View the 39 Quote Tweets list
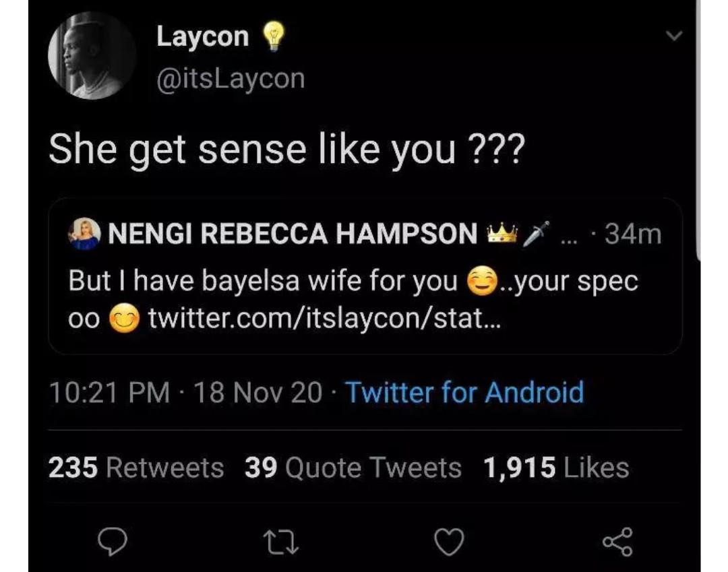Image resolution: width=728 pixels, height=572 pixels. click(x=353, y=468)
